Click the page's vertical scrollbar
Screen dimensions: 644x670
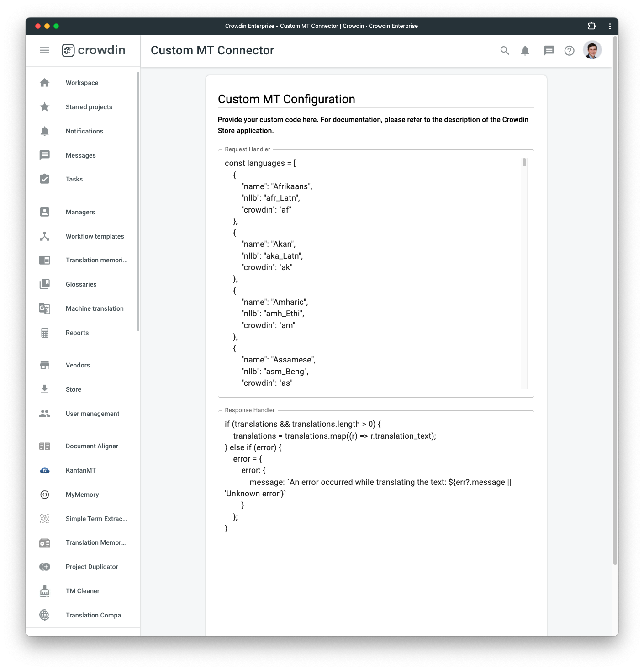point(615,300)
